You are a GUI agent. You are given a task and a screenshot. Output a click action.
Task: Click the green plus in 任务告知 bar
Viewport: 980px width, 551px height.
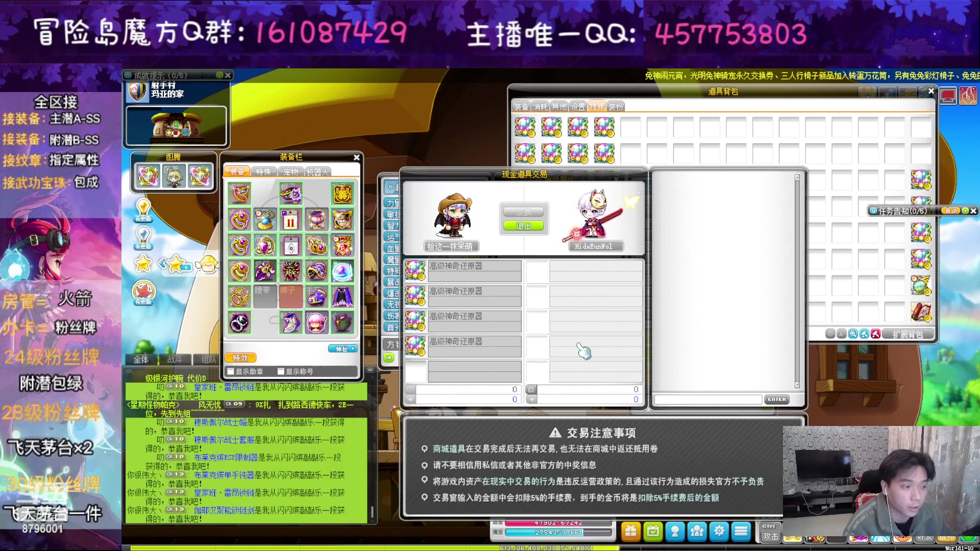click(965, 211)
